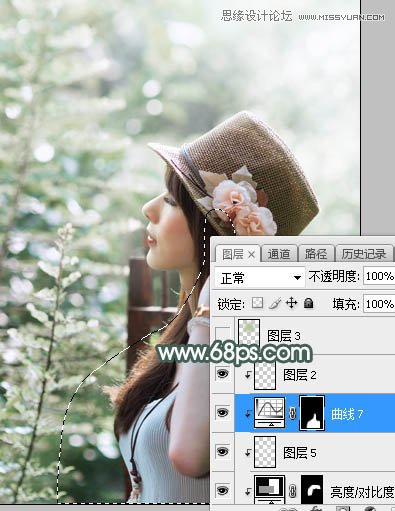Toggle lock position move icon
The image size is (395, 511).
click(291, 303)
